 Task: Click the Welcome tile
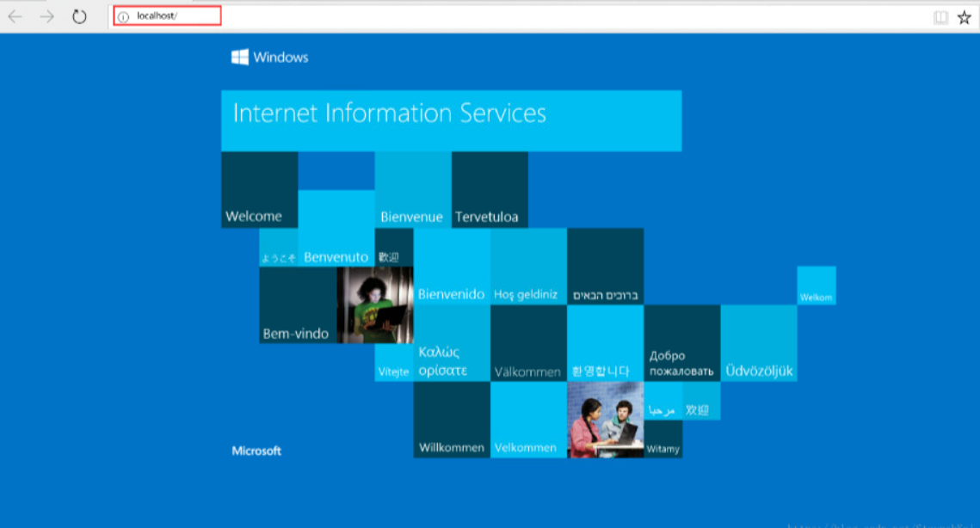(259, 189)
